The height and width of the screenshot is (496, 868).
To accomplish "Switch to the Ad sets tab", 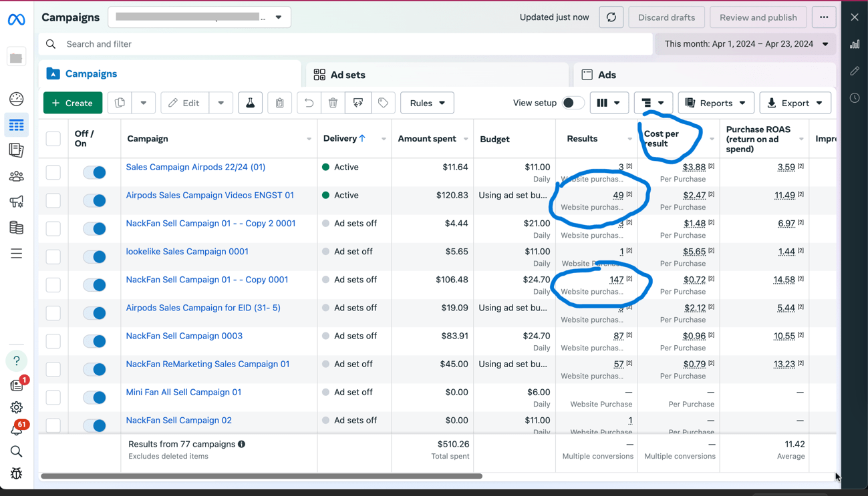I will 437,75.
